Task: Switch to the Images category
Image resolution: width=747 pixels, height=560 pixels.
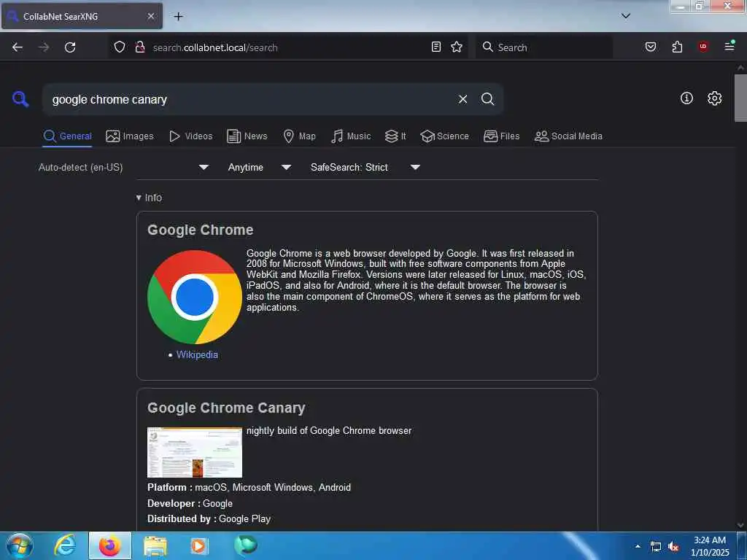Action: 130,136
